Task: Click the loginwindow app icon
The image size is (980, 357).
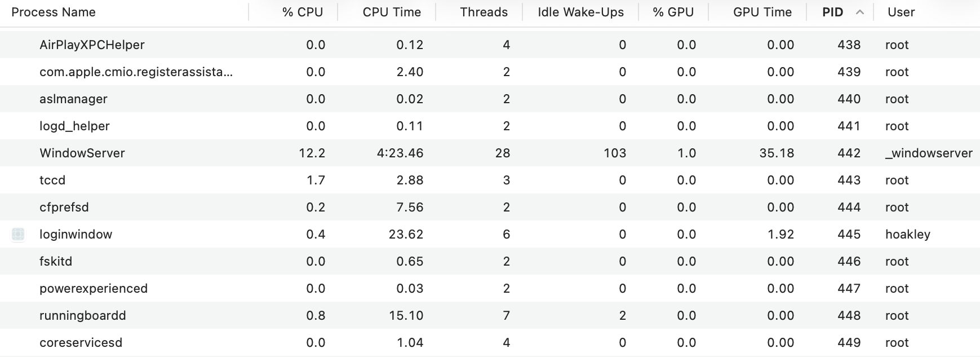Action: [x=18, y=235]
